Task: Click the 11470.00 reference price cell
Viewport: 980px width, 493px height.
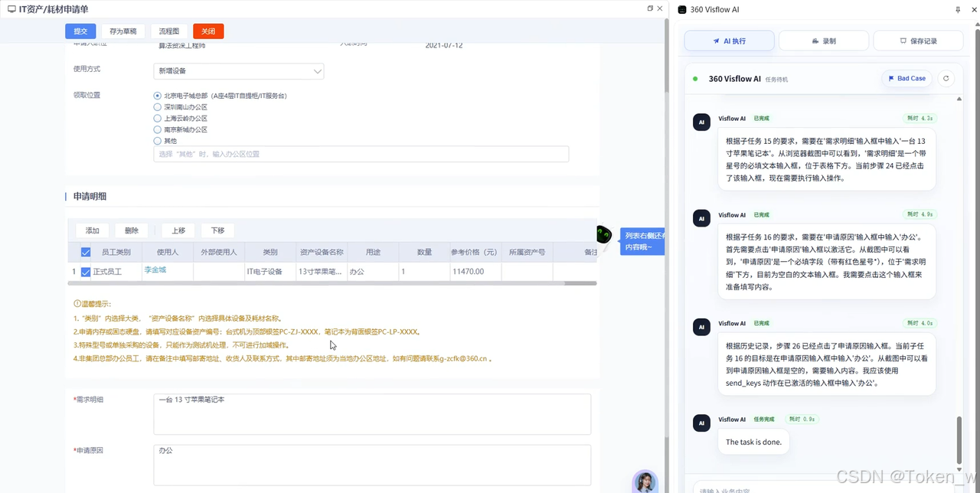Action: [475, 272]
